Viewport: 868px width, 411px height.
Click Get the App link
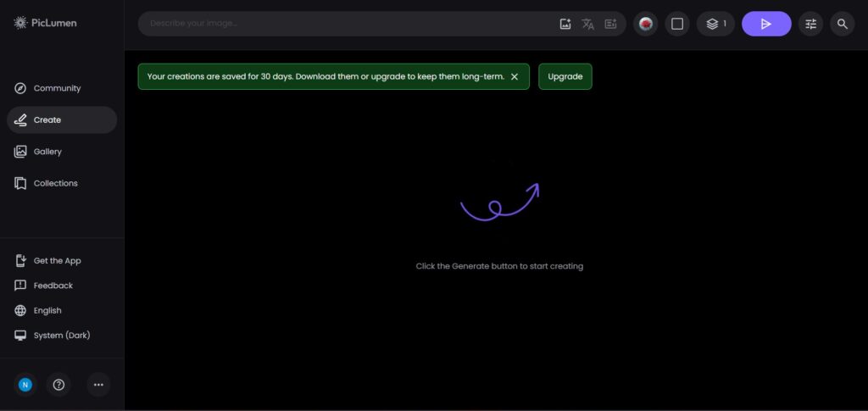57,261
